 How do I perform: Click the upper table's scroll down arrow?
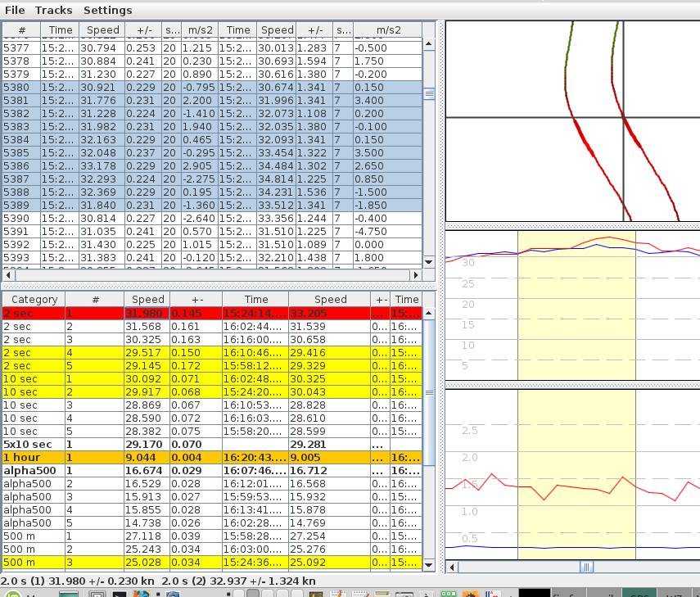pyautogui.click(x=428, y=261)
